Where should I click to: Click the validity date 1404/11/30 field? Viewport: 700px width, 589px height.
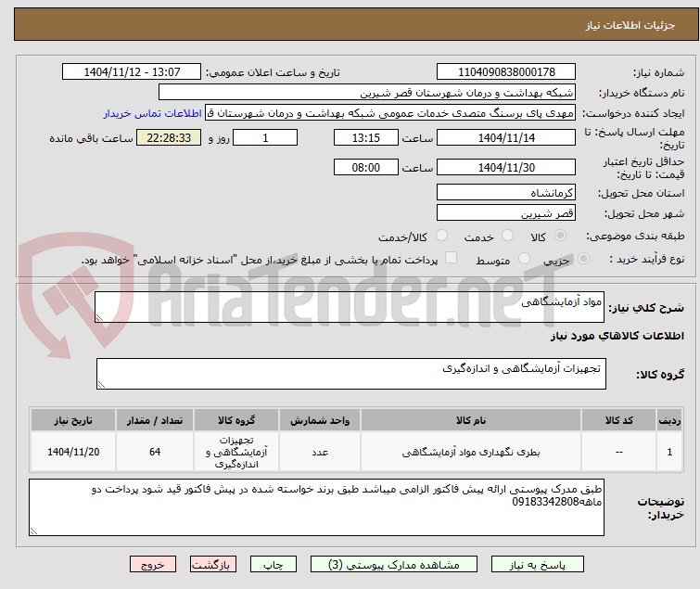(506, 168)
